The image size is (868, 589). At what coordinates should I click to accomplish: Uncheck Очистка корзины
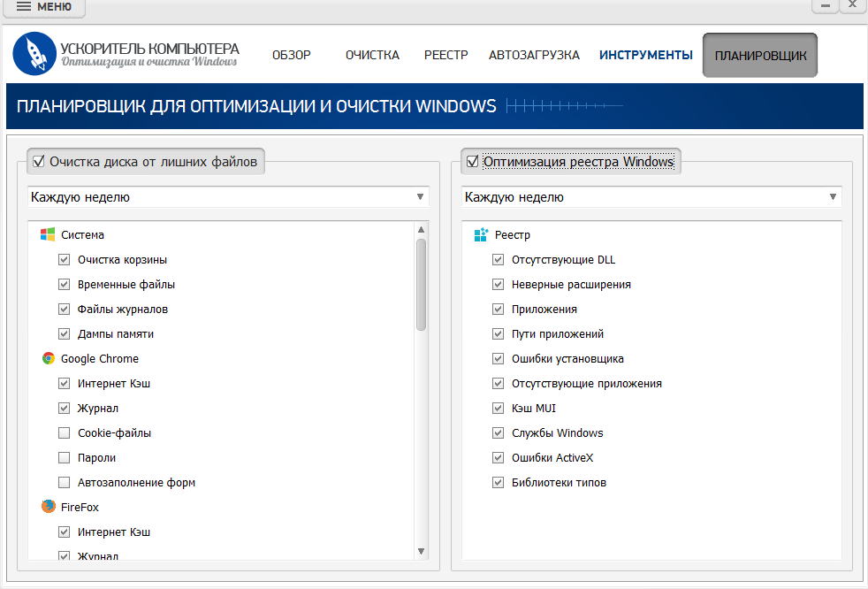click(65, 259)
